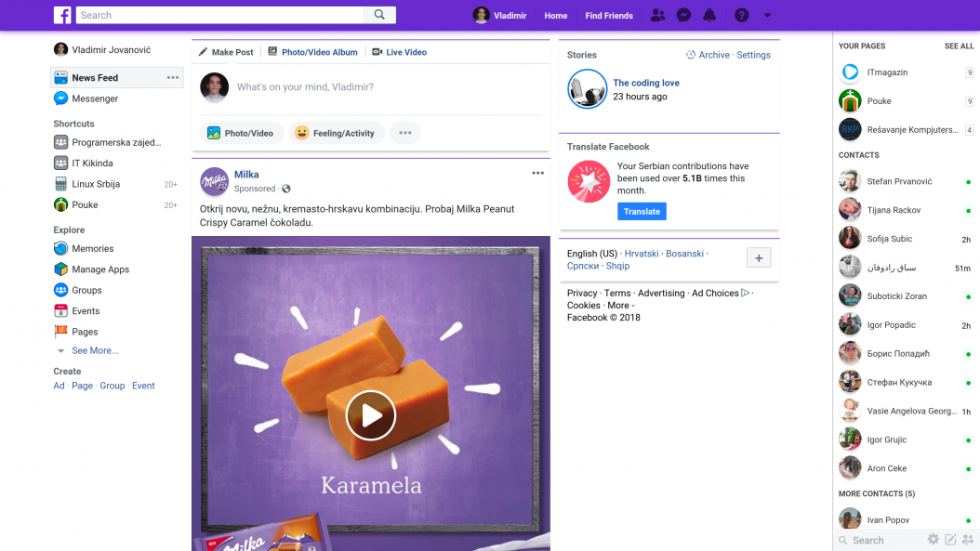Select the Live Video tab
This screenshot has height=551, width=980.
tap(400, 52)
